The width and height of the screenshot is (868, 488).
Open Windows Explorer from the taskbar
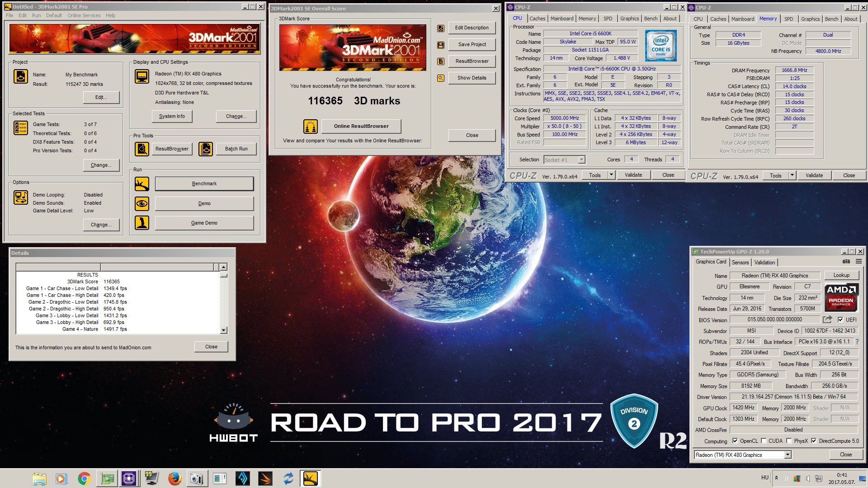pyautogui.click(x=39, y=479)
